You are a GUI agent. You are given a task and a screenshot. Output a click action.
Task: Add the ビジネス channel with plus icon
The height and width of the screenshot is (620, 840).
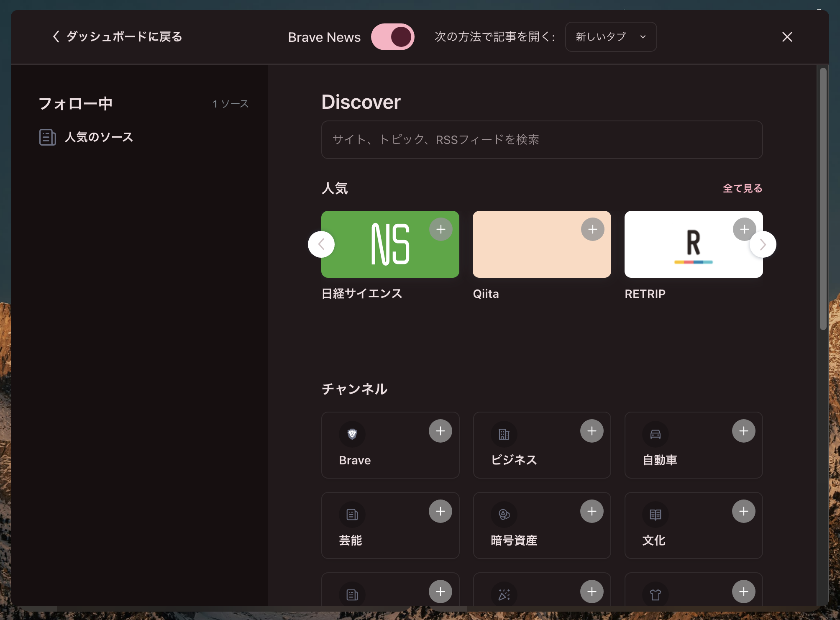click(592, 431)
